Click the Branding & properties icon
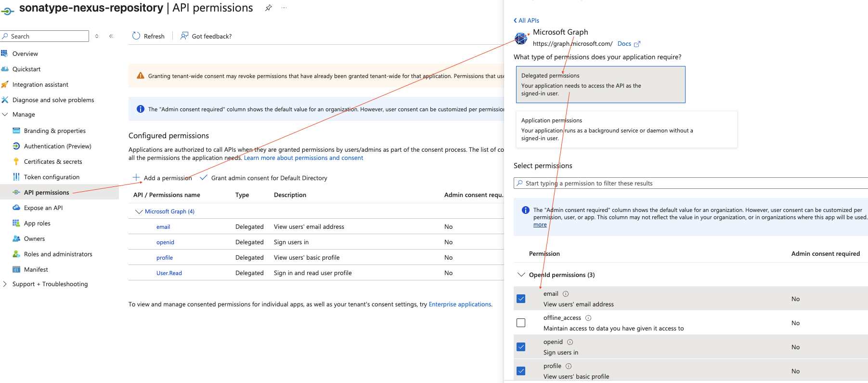 tap(16, 131)
